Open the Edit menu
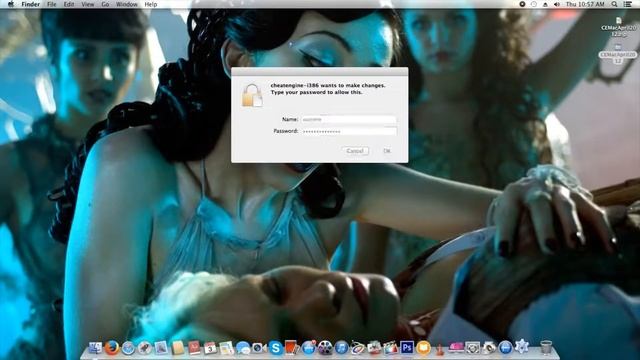Viewport: 640px width, 360px height. point(69,4)
